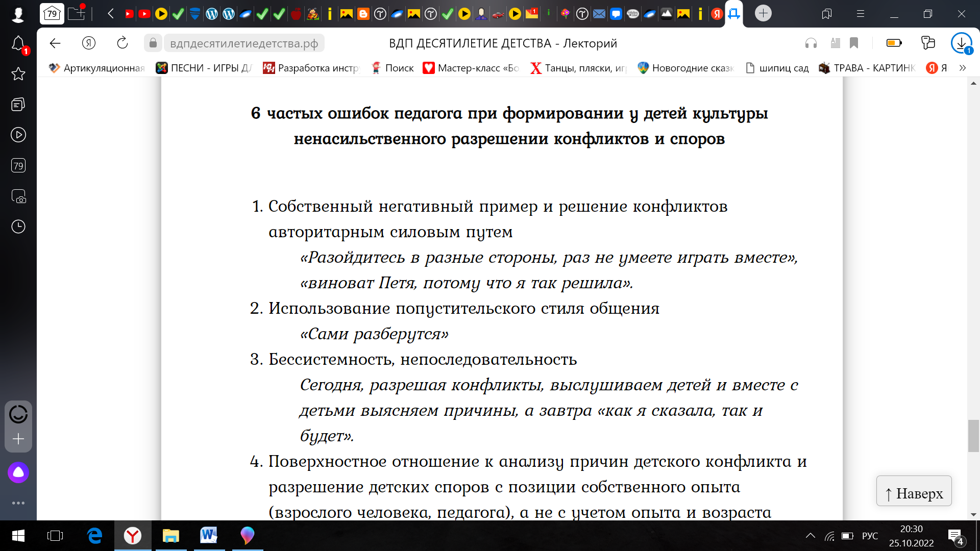
Task: Open bookmark шипиц сад
Action: coord(777,68)
